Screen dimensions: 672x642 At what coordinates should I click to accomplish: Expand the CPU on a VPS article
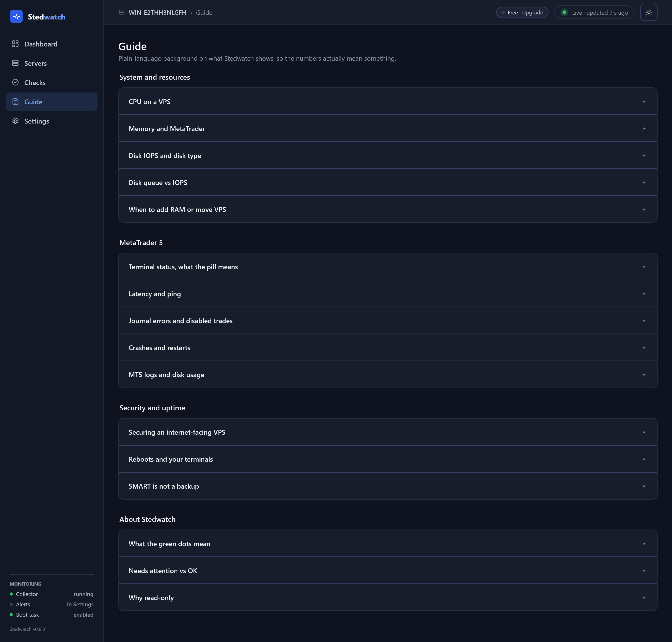click(x=388, y=101)
